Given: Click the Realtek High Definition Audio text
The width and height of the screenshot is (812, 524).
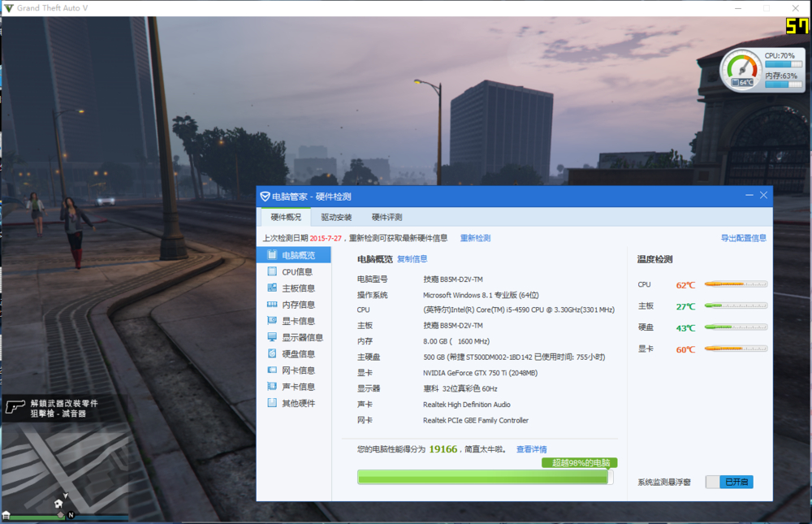Looking at the screenshot, I should pos(467,405).
